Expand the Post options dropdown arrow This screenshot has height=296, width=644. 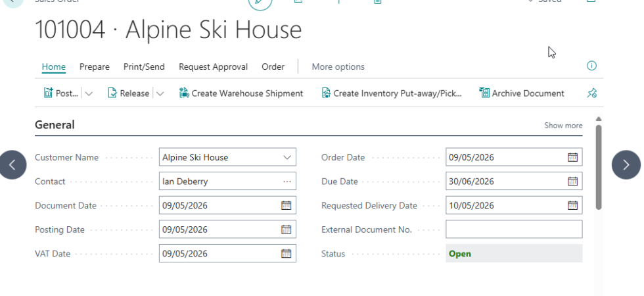tap(89, 93)
